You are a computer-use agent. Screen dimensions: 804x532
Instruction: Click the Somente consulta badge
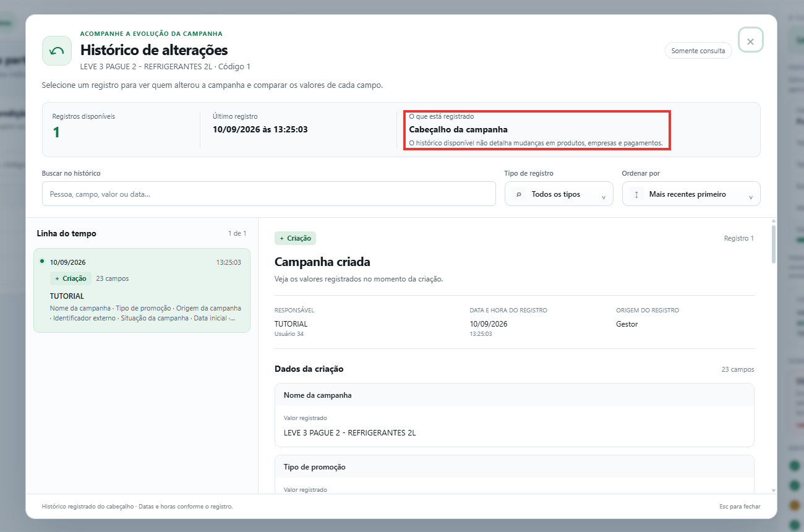(x=698, y=51)
